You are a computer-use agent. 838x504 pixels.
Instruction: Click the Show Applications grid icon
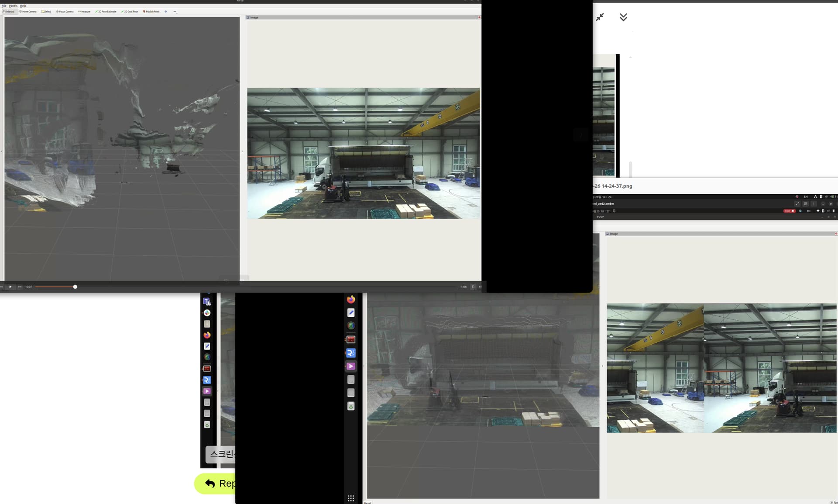click(x=350, y=498)
